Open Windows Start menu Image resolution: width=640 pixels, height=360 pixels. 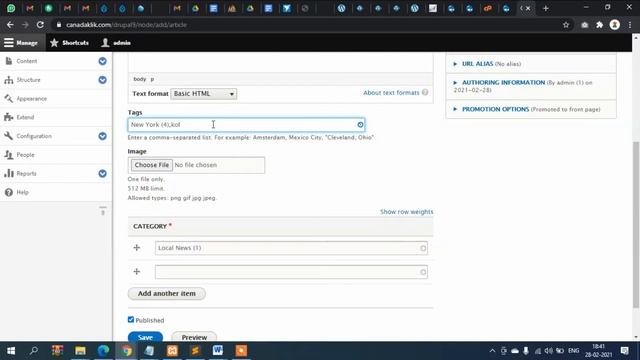pos(11,351)
